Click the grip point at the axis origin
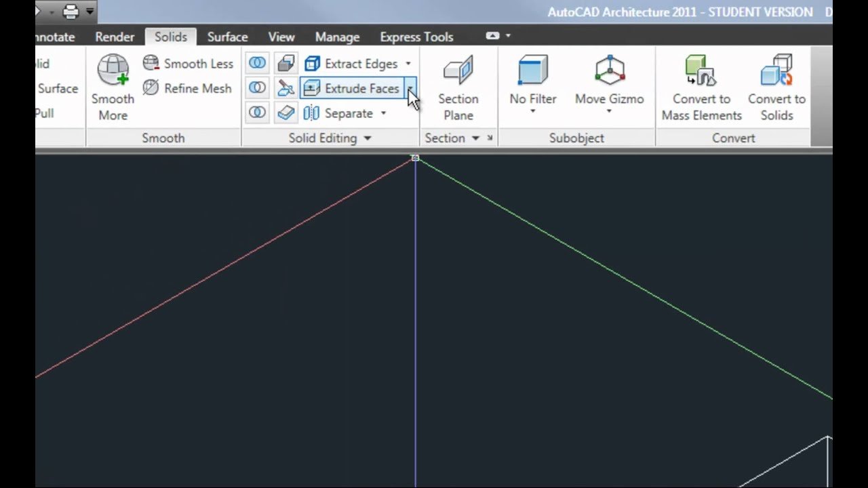The height and width of the screenshot is (488, 868). [x=416, y=159]
